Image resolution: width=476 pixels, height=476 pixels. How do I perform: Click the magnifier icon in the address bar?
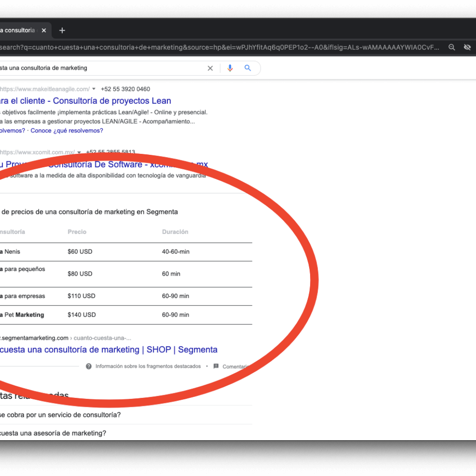(x=451, y=47)
